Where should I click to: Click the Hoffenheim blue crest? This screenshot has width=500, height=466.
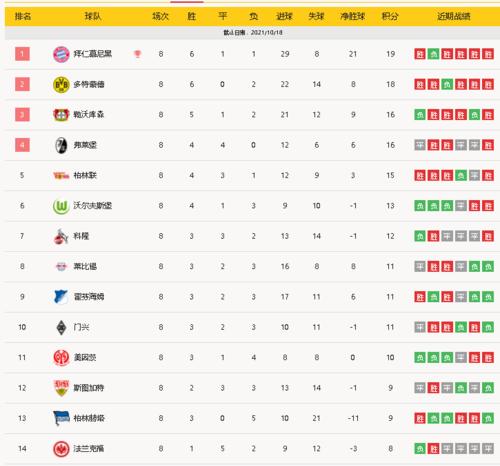(61, 297)
